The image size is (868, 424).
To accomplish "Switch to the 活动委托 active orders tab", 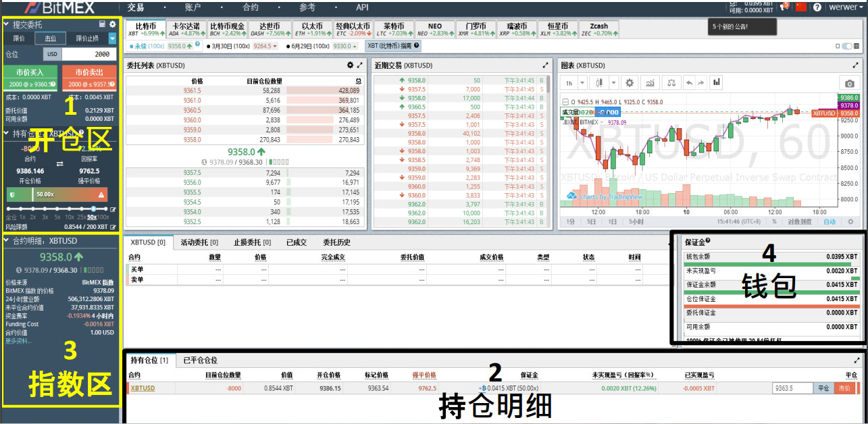I will coord(199,242).
